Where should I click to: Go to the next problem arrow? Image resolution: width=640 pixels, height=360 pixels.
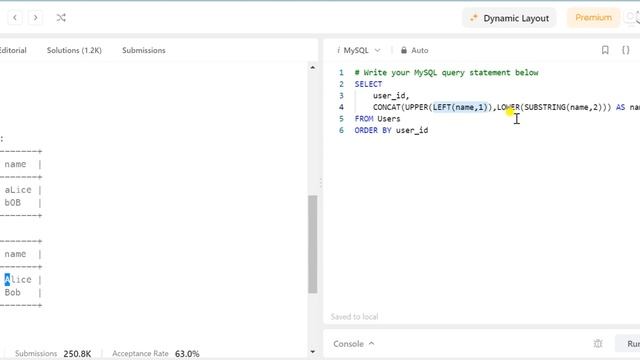tap(36, 18)
